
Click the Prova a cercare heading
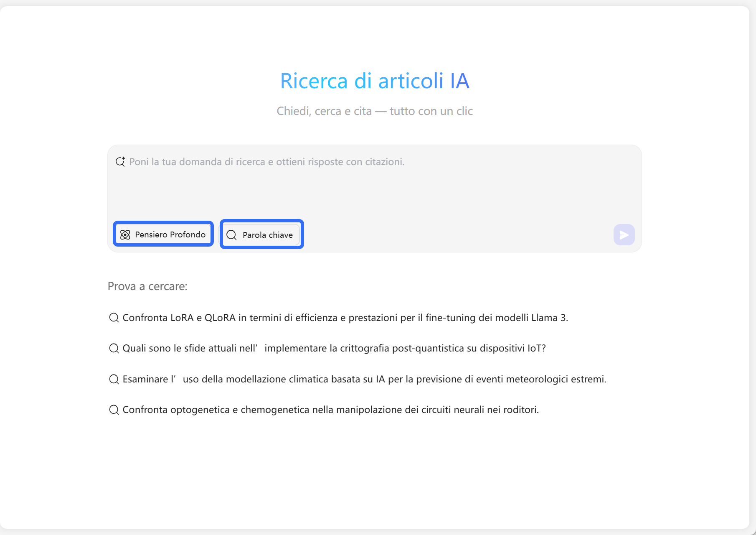tap(148, 287)
